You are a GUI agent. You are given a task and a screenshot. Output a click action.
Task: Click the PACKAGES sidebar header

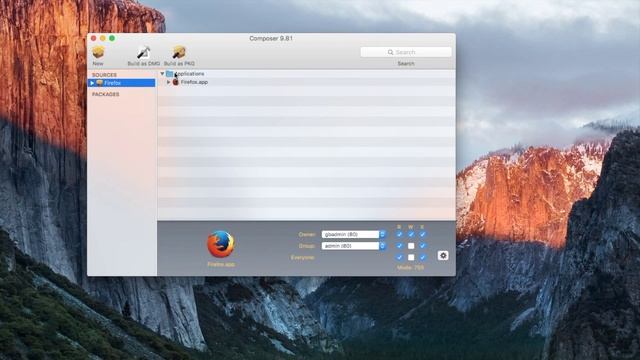pos(106,94)
